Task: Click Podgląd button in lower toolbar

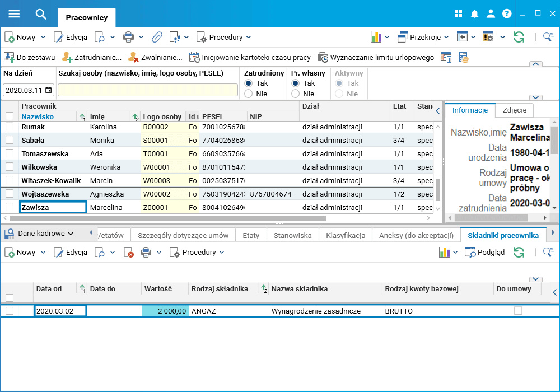Action: point(484,253)
